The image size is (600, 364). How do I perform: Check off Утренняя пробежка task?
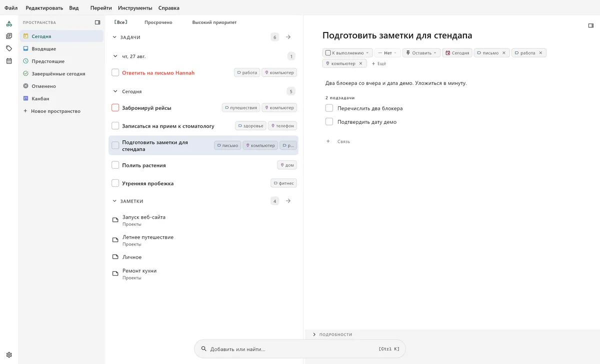(x=115, y=183)
